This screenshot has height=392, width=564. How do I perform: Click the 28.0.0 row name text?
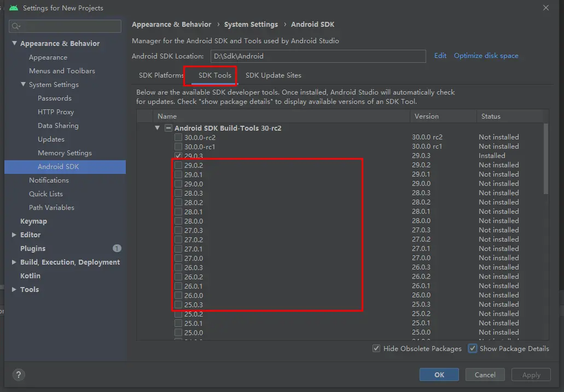pos(194,221)
